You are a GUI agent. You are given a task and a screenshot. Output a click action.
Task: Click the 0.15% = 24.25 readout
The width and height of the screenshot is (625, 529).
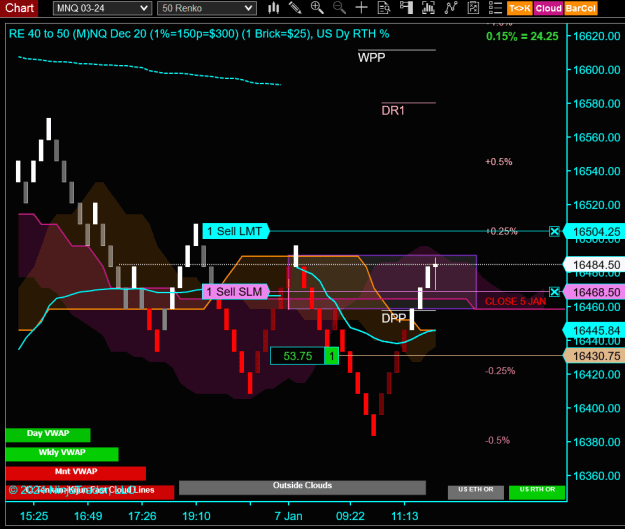pyautogui.click(x=522, y=36)
